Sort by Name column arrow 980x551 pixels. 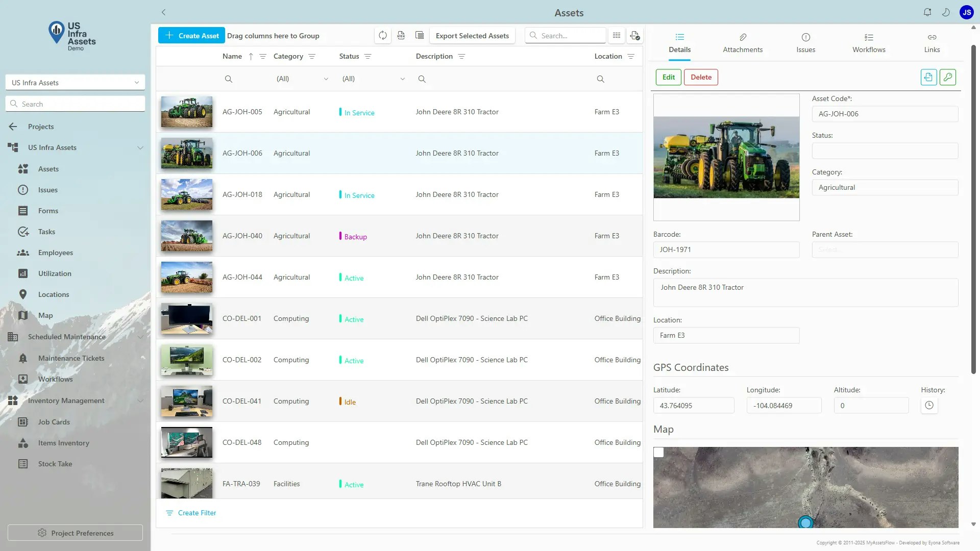coord(251,56)
